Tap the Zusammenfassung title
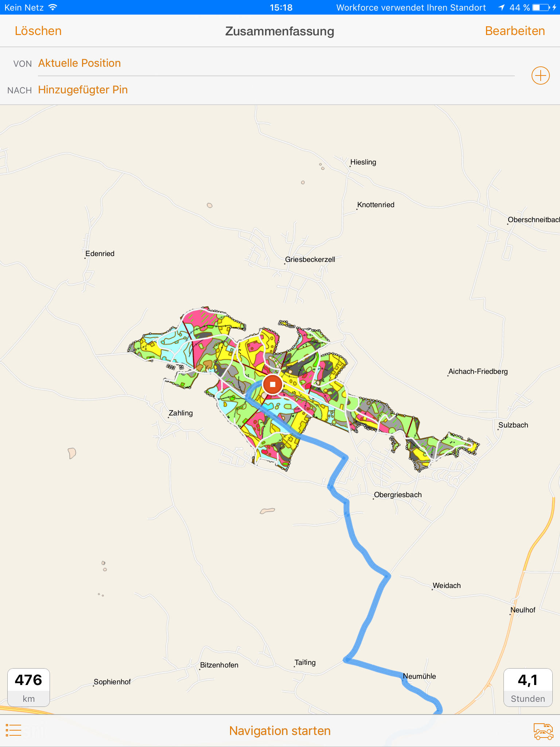The height and width of the screenshot is (747, 560). tap(280, 31)
